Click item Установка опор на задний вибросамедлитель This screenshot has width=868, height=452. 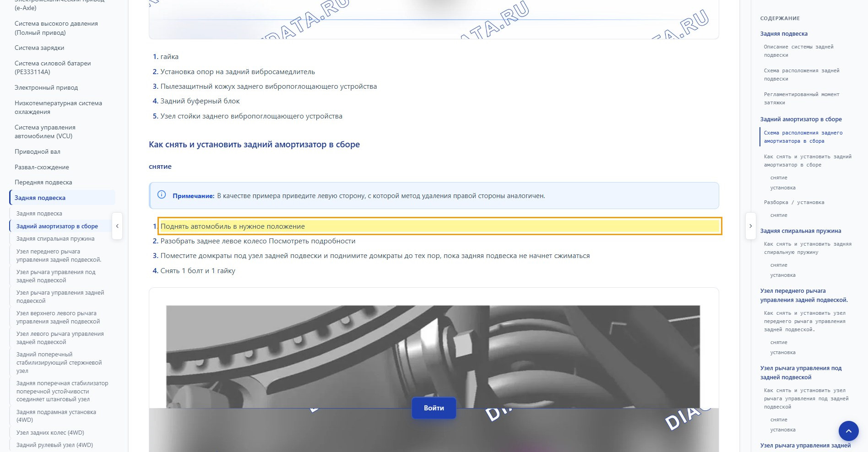(x=238, y=71)
